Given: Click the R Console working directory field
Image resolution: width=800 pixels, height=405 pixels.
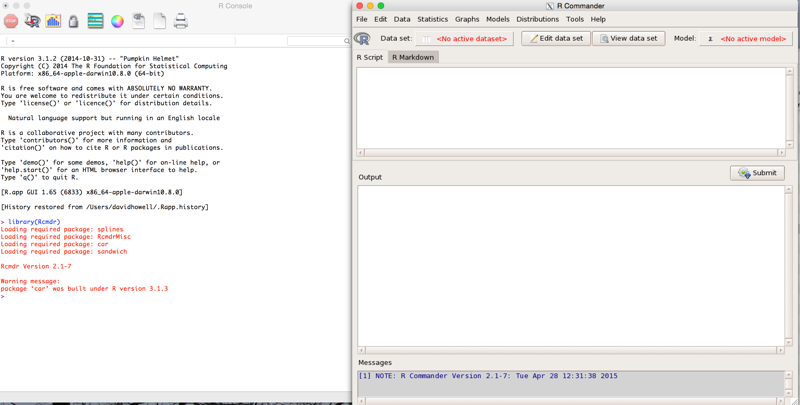Looking at the screenshot, I should click(120, 41).
